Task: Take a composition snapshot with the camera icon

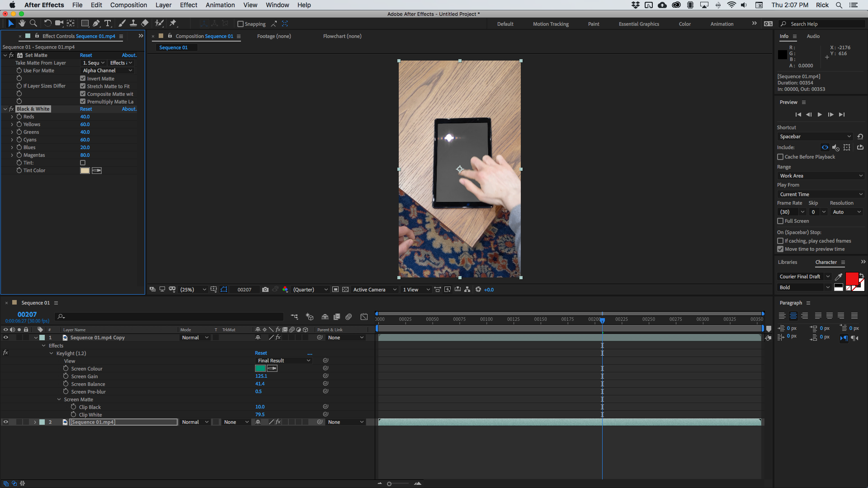Action: click(266, 289)
